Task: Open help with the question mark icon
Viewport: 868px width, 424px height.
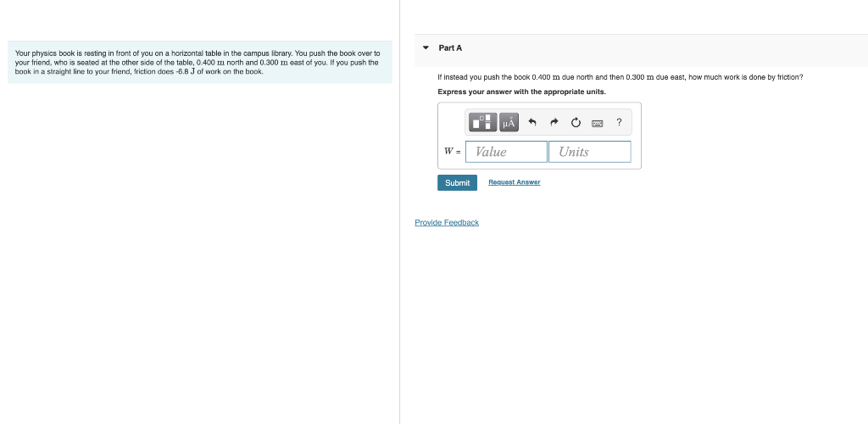Action: [x=619, y=122]
